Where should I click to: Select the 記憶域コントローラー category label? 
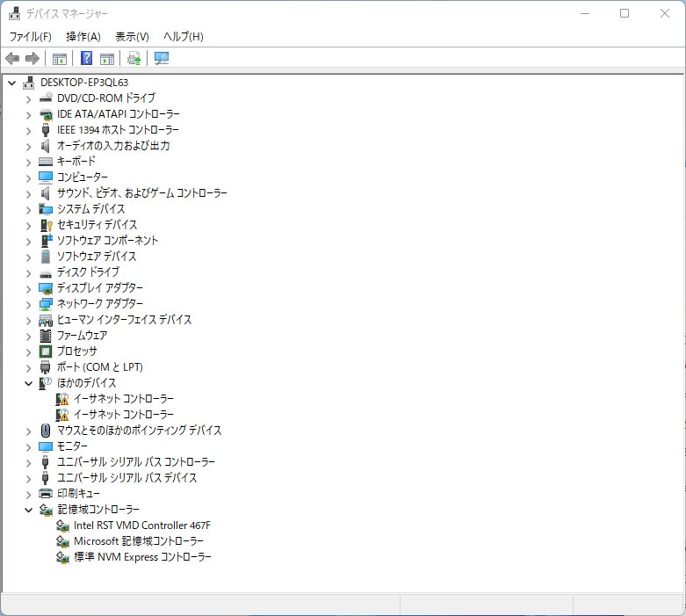98,510
